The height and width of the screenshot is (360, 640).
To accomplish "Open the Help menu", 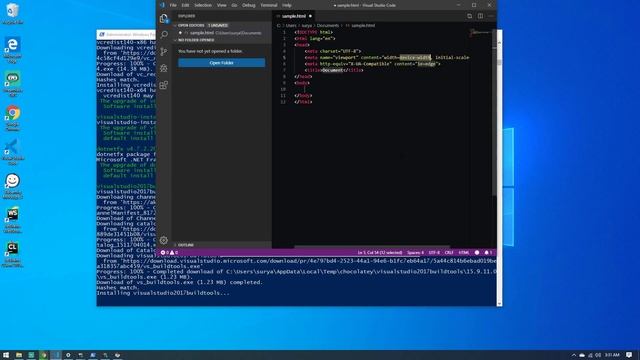I will pyautogui.click(x=287, y=5).
